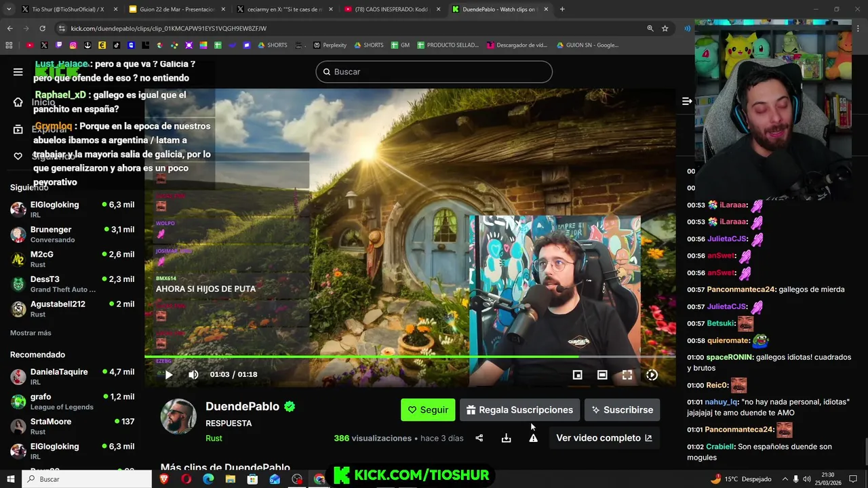Focus the Buscar search field on Kick
Screen dimensions: 868x488
(434, 72)
